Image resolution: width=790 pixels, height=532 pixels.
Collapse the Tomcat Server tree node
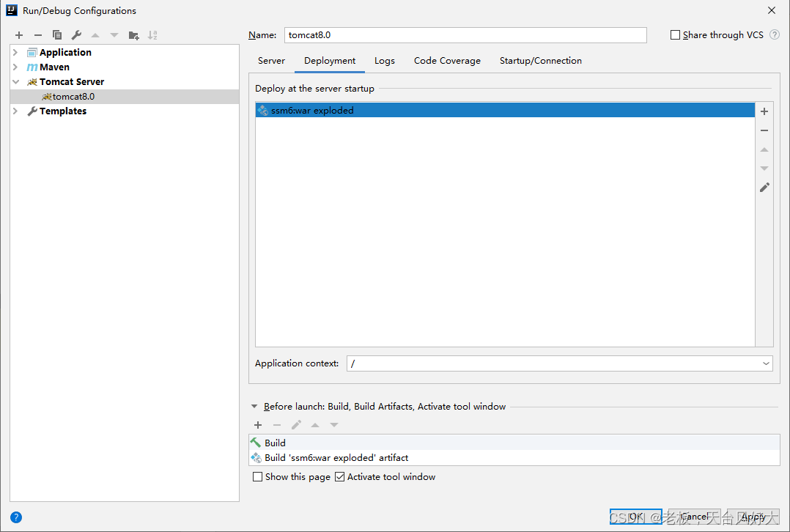pos(15,81)
